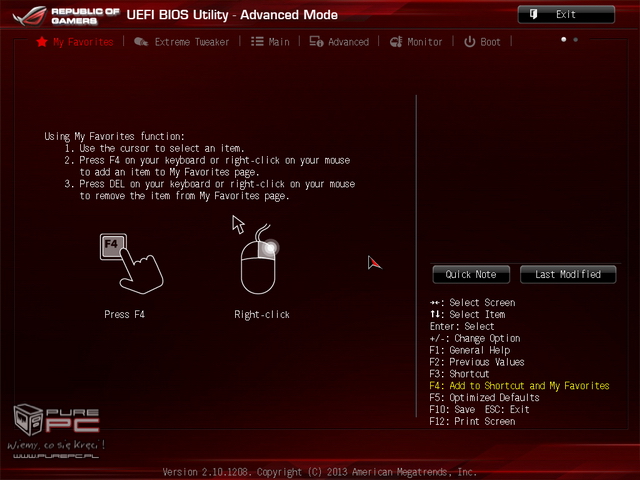
Task: Click the 'F4: Add to Shortcut and My Favorites' hint
Action: (x=519, y=386)
